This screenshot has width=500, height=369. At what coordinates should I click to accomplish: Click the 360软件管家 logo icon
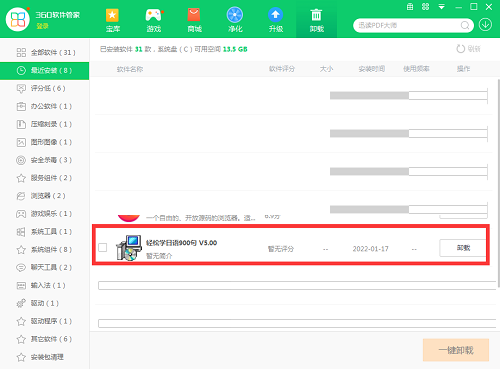[x=18, y=20]
